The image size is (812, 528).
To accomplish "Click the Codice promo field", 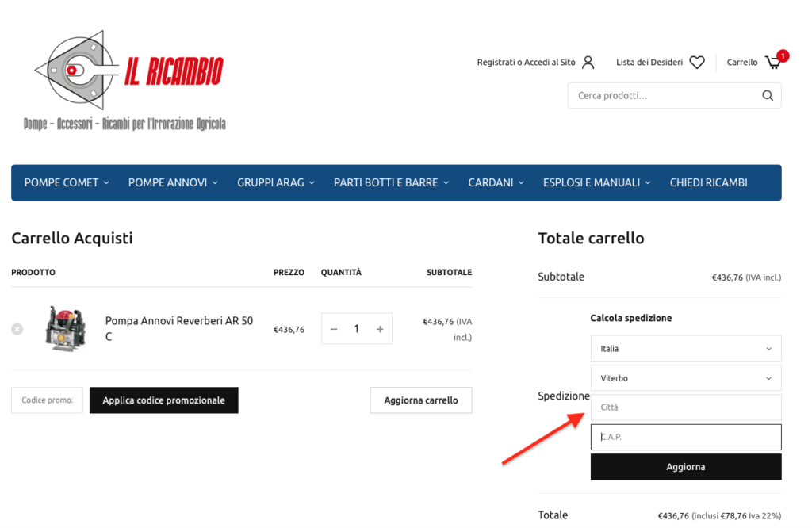I will pos(47,400).
